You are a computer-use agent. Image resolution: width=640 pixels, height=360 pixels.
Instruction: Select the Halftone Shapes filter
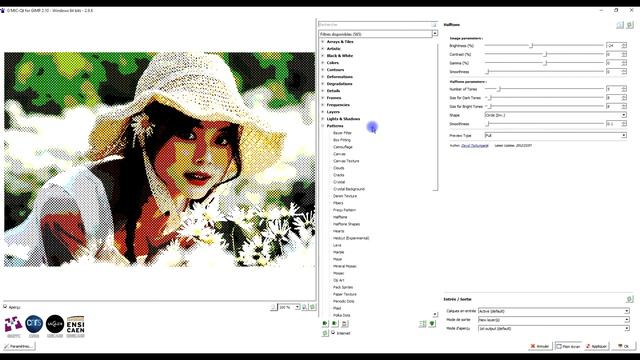click(347, 224)
